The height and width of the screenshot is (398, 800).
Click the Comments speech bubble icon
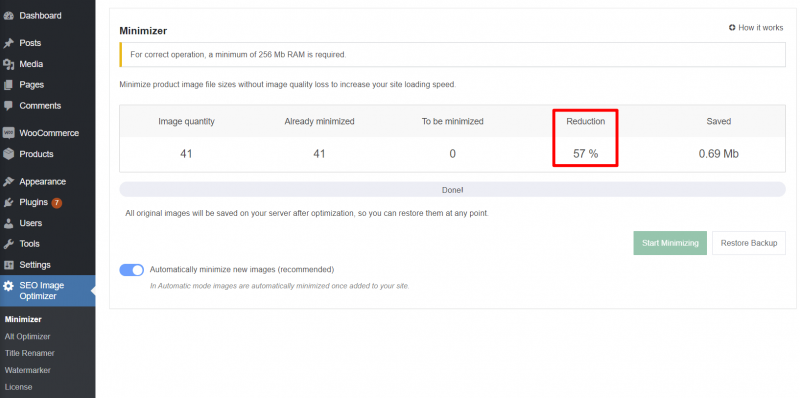(8, 106)
